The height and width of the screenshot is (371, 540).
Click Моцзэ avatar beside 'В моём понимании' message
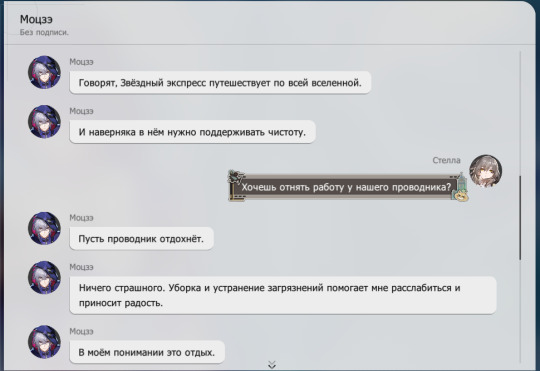click(x=44, y=342)
